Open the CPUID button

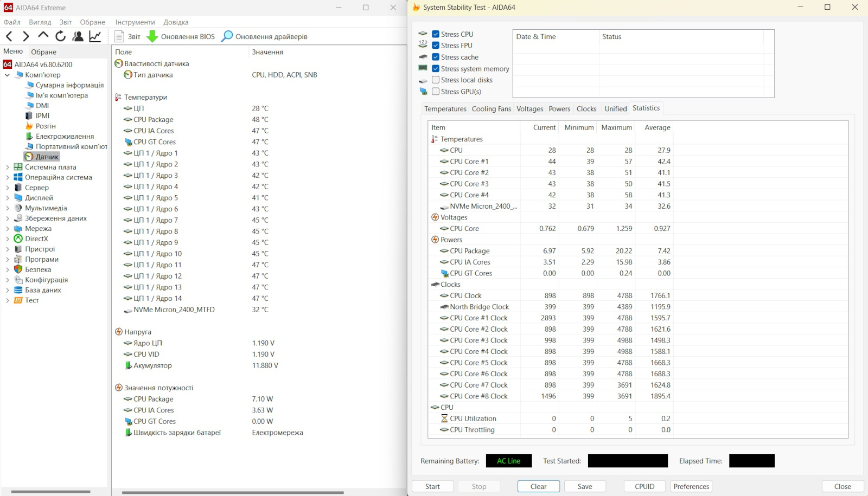[x=644, y=486]
